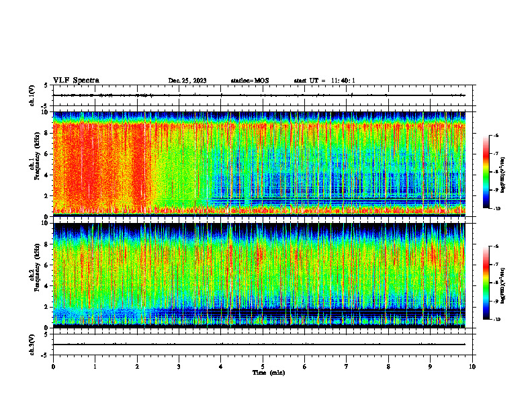Image resolution: width=532 pixels, height=411 pixels.
Task: Click the "6" kHz tick of ch.2 spectrogram
Action: click(x=47, y=265)
